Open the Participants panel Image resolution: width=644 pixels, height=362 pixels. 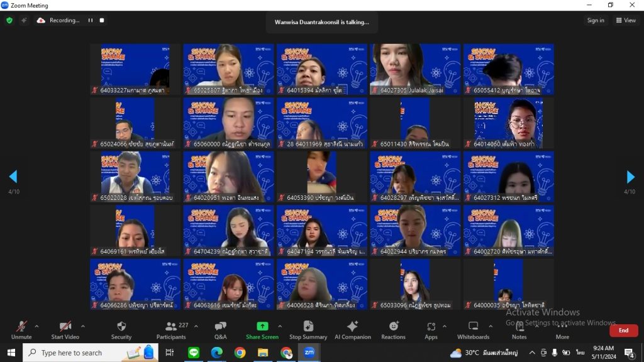tap(171, 331)
